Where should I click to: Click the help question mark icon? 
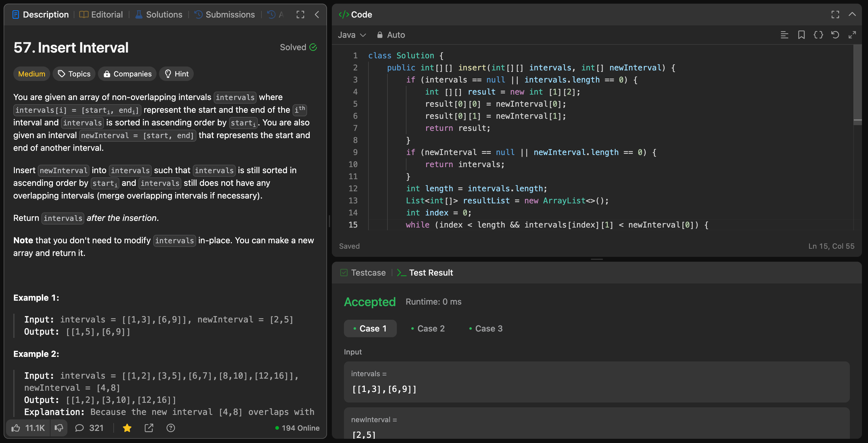point(170,428)
